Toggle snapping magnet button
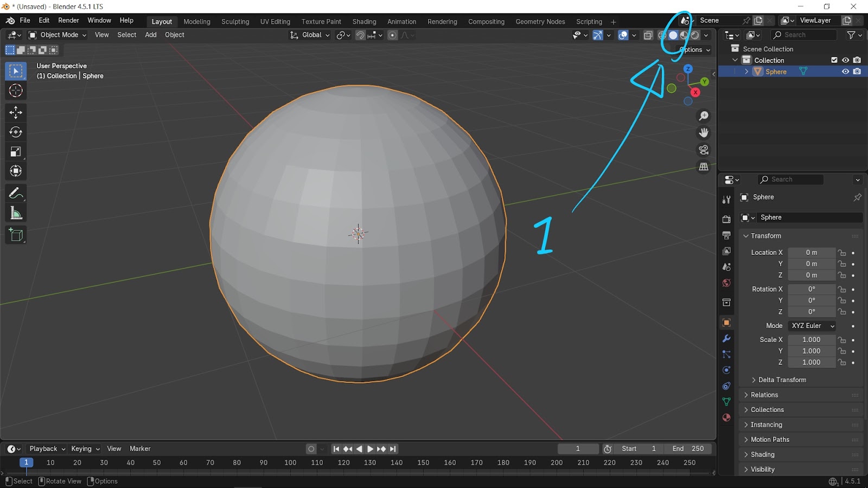 [x=360, y=35]
